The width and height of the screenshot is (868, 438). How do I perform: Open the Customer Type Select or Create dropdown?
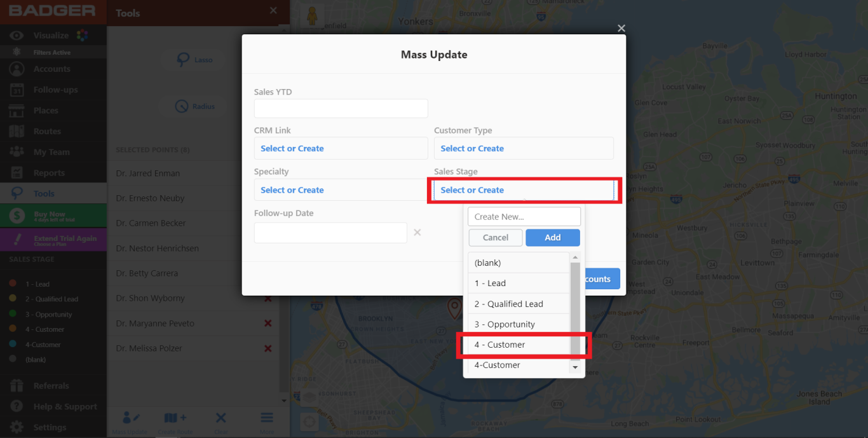pos(524,148)
